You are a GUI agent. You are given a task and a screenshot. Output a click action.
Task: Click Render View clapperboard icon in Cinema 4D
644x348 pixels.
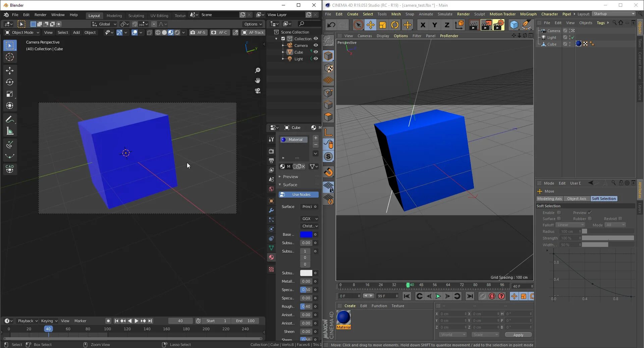click(x=474, y=25)
